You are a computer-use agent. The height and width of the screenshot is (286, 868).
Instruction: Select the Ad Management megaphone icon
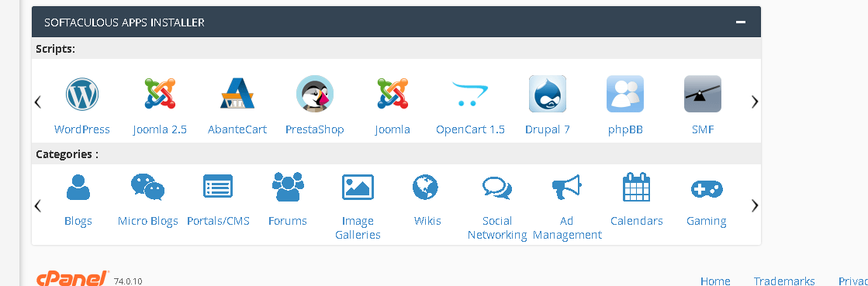coord(567,188)
